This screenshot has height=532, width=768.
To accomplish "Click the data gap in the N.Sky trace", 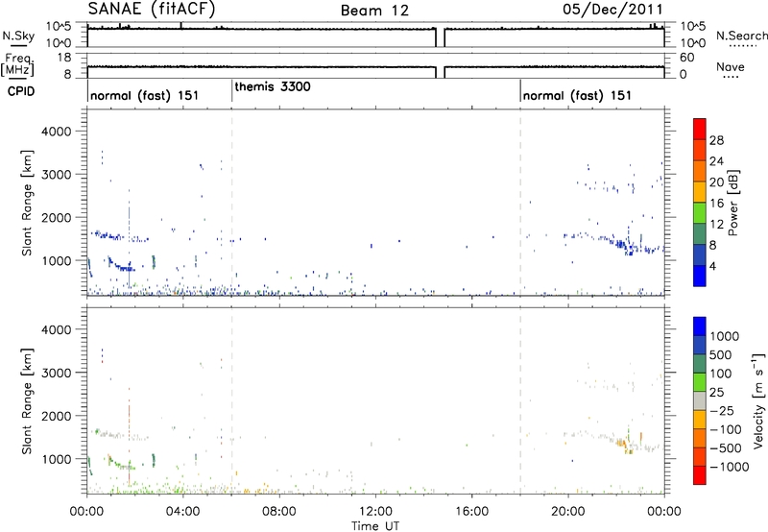I will 440,37.
